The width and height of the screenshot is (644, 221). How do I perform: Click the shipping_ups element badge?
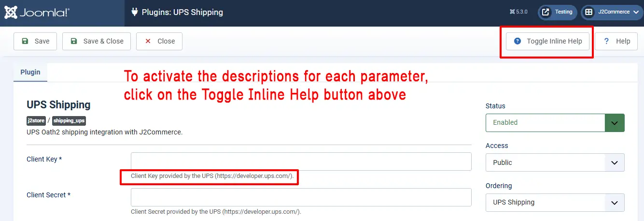pos(69,121)
